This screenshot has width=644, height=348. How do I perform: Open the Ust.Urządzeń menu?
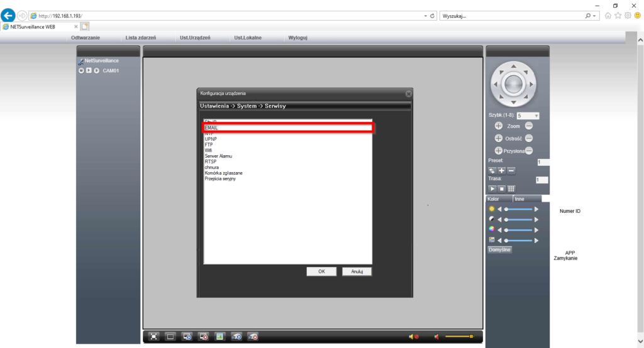pos(195,38)
